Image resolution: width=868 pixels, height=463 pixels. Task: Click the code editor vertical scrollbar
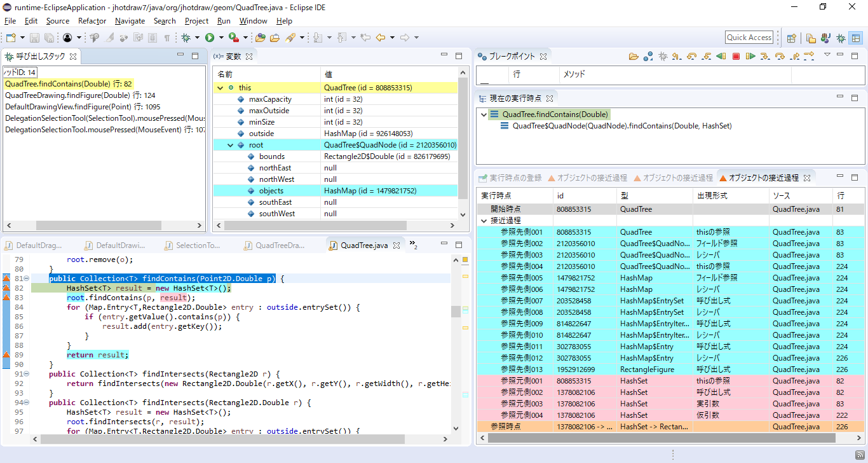pos(456,343)
